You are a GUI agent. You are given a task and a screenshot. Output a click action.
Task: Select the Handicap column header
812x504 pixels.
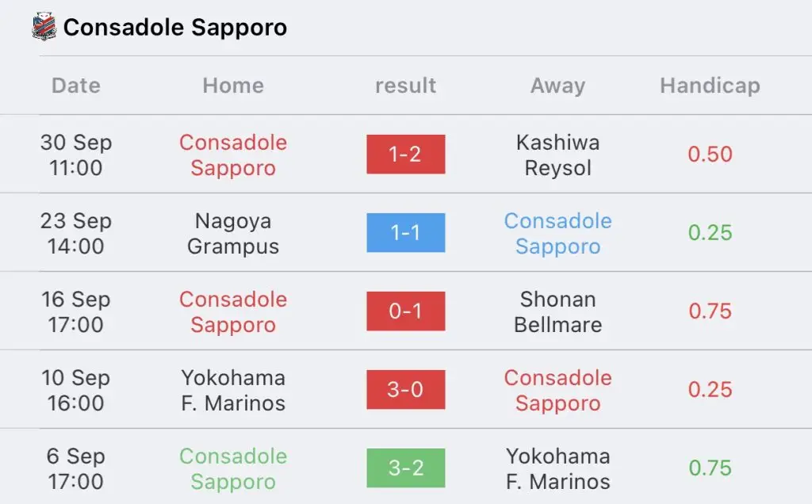(x=710, y=86)
